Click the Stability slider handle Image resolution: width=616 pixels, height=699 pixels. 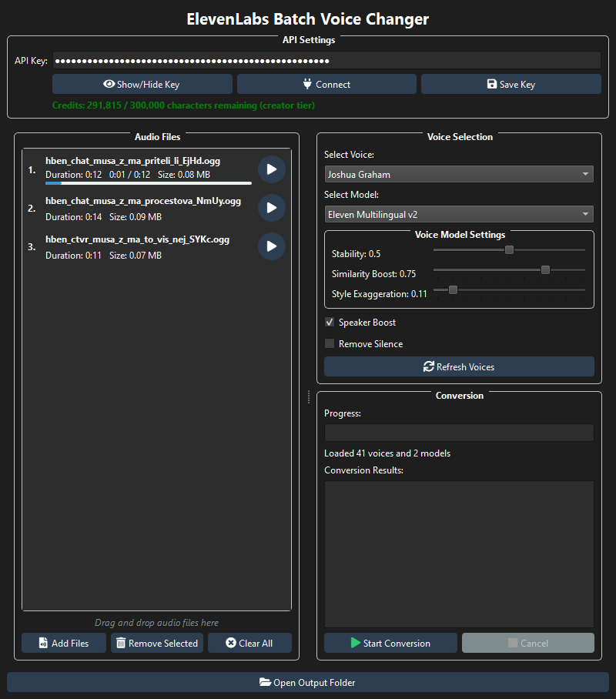click(509, 250)
